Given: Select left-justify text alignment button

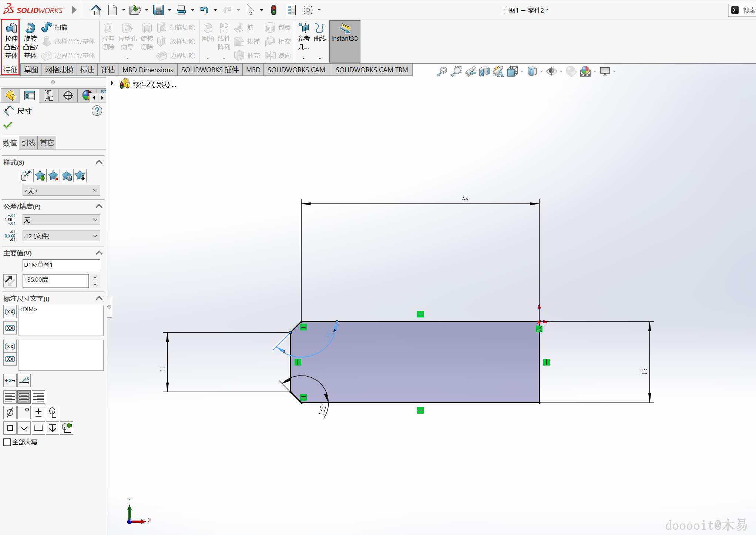Looking at the screenshot, I should click(x=10, y=397).
